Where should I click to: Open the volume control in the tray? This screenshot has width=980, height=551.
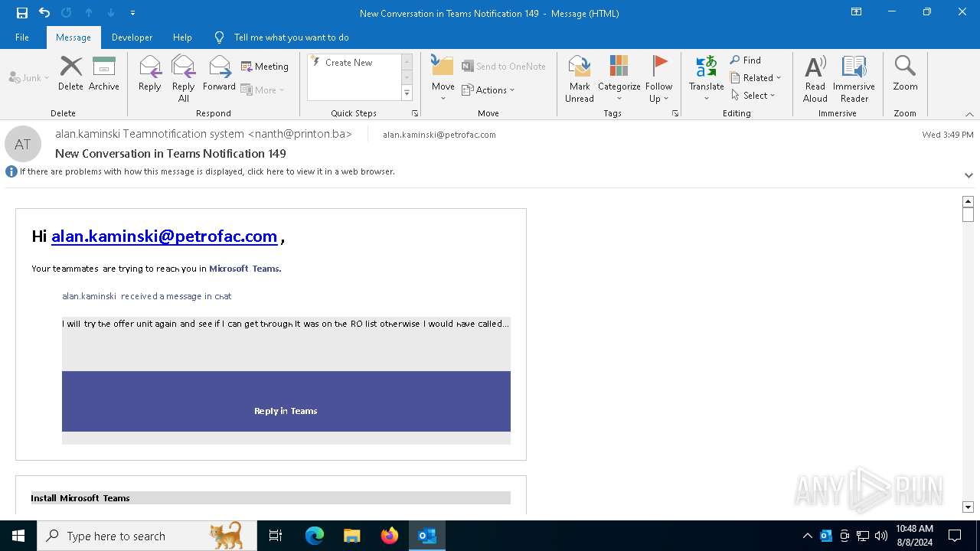pyautogui.click(x=881, y=536)
